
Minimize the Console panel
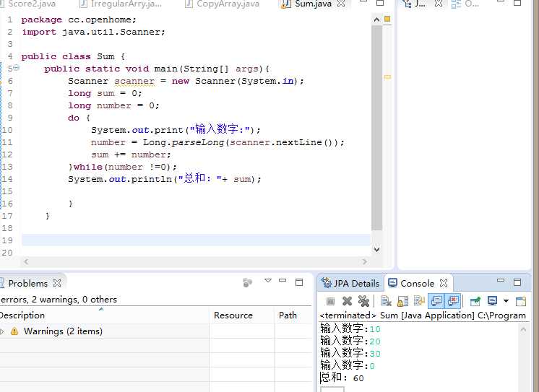501,281
